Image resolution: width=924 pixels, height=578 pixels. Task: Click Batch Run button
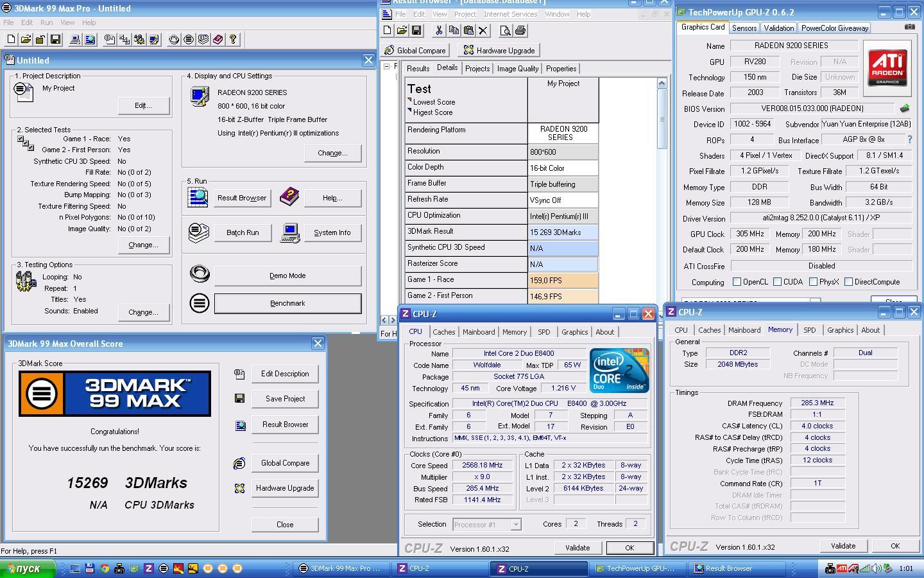tap(243, 232)
